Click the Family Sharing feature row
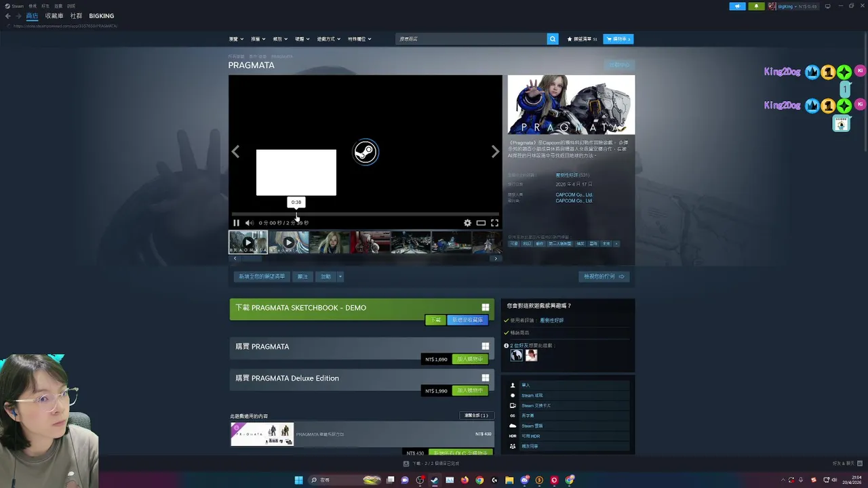This screenshot has width=868, height=488. coord(569,446)
